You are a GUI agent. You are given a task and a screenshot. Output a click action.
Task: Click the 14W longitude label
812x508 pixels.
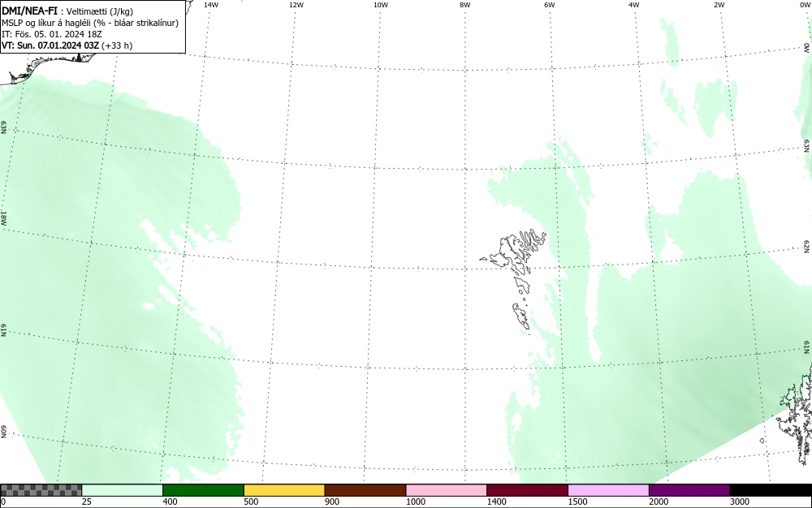pos(211,5)
